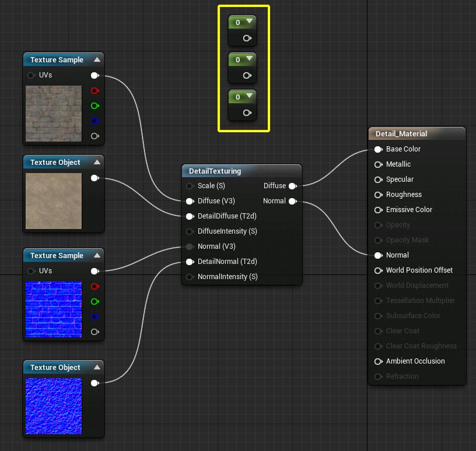Click the brick wall texture thumbnail
The width and height of the screenshot is (476, 451).
pos(54,112)
